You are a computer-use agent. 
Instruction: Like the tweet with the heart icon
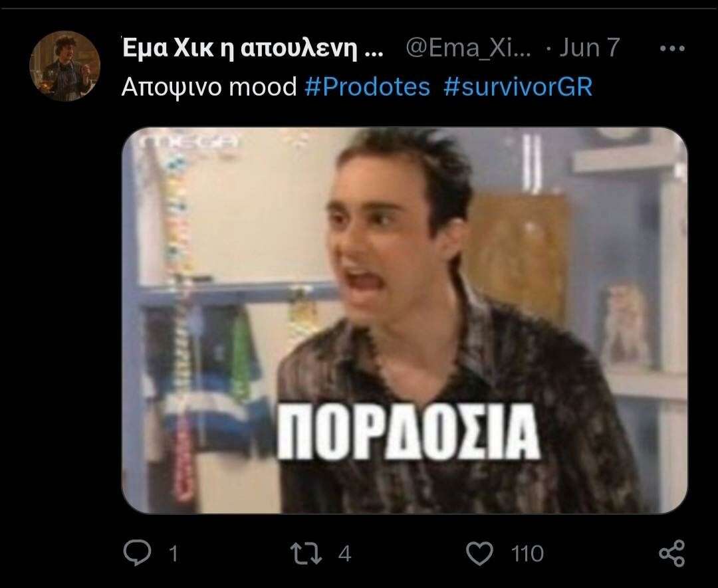pyautogui.click(x=479, y=553)
